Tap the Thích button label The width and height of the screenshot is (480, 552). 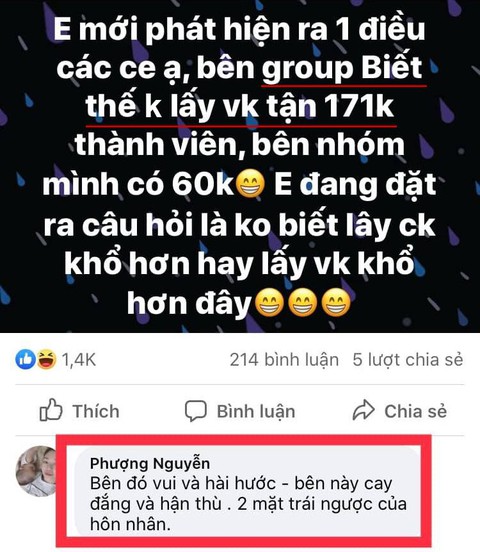[96, 411]
